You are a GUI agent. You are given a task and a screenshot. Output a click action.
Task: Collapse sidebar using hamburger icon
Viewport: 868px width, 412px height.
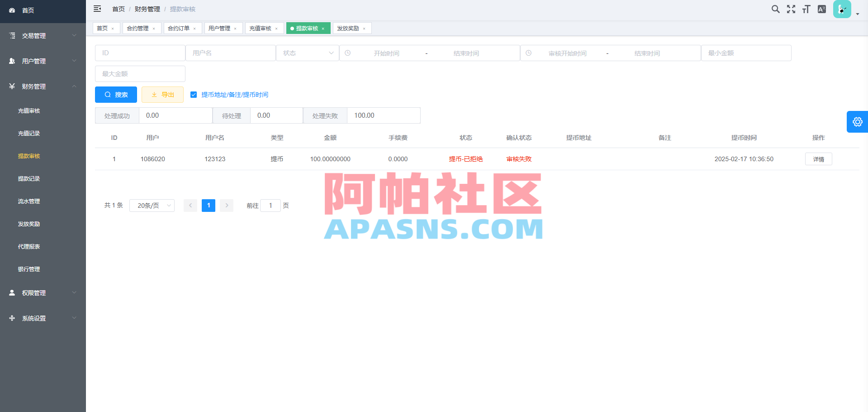point(97,9)
